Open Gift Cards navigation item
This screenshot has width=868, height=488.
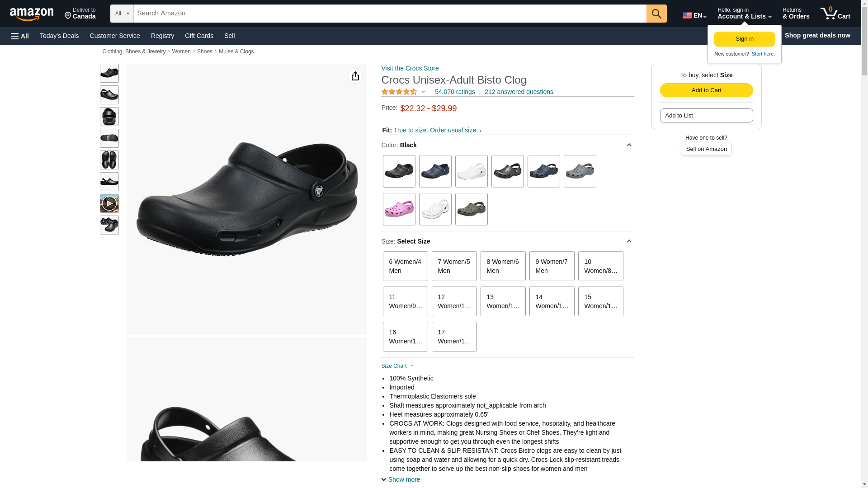pos(199,36)
